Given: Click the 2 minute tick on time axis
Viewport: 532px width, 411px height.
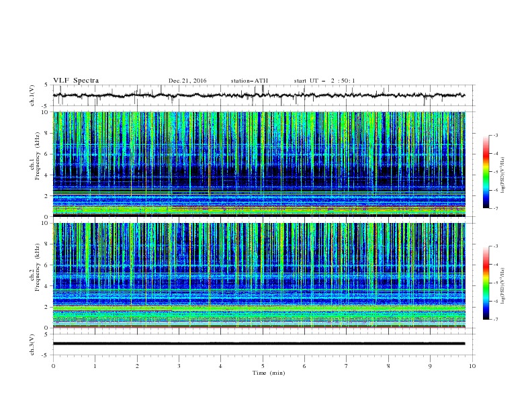Looking at the screenshot, I should (137, 366).
